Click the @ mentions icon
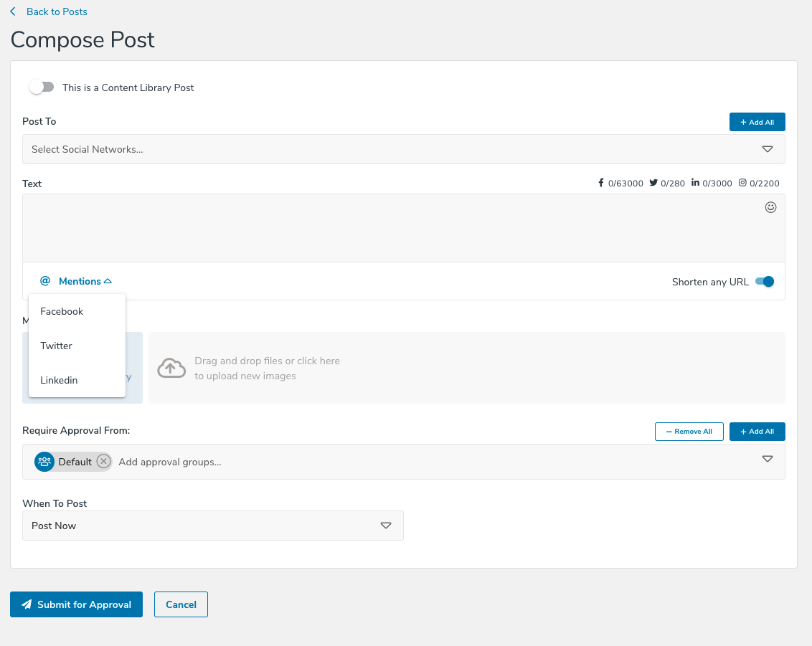The width and height of the screenshot is (812, 646). tap(45, 281)
